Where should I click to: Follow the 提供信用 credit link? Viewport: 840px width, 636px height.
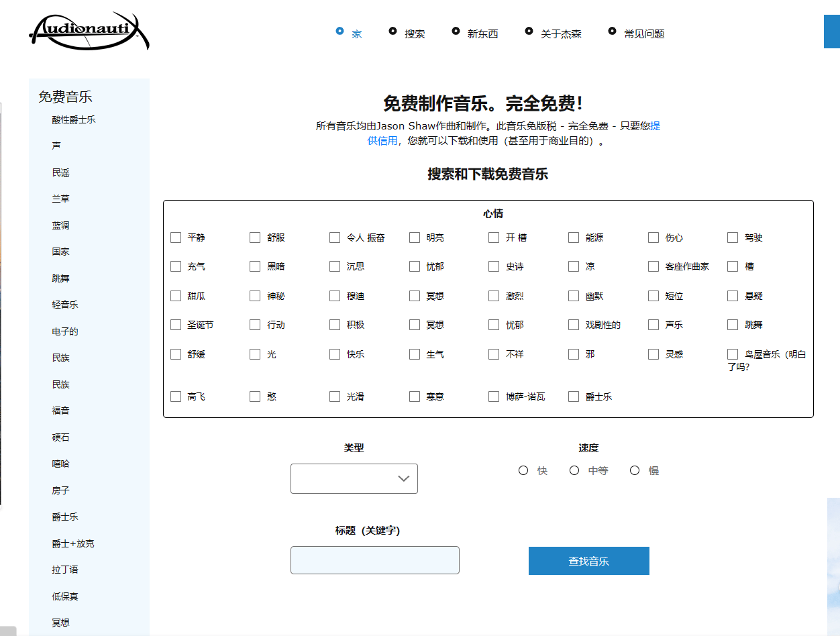tap(382, 141)
